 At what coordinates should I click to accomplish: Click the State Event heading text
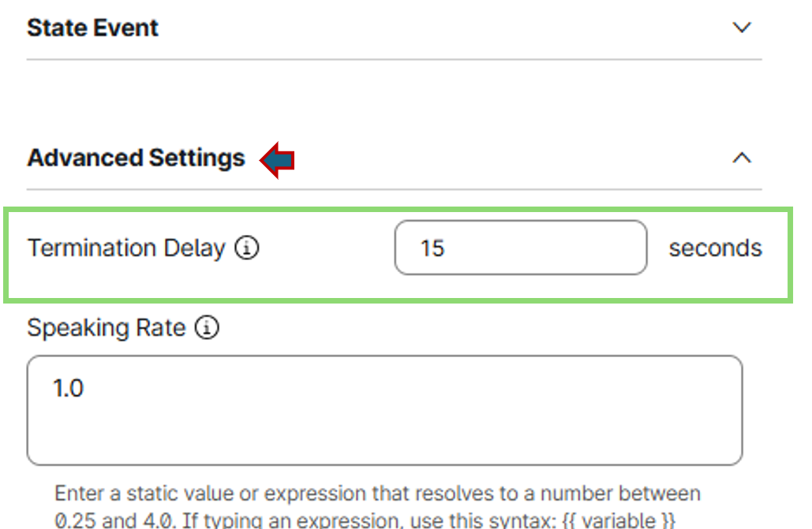92,28
